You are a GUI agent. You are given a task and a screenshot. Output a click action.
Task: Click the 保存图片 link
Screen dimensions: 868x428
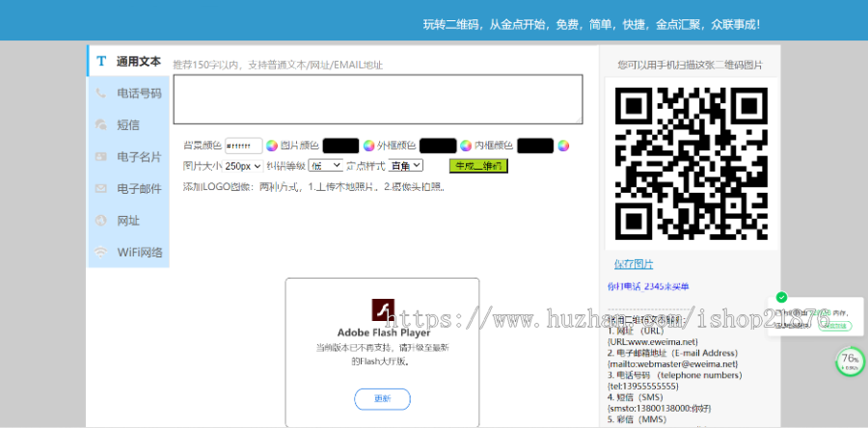click(x=634, y=264)
